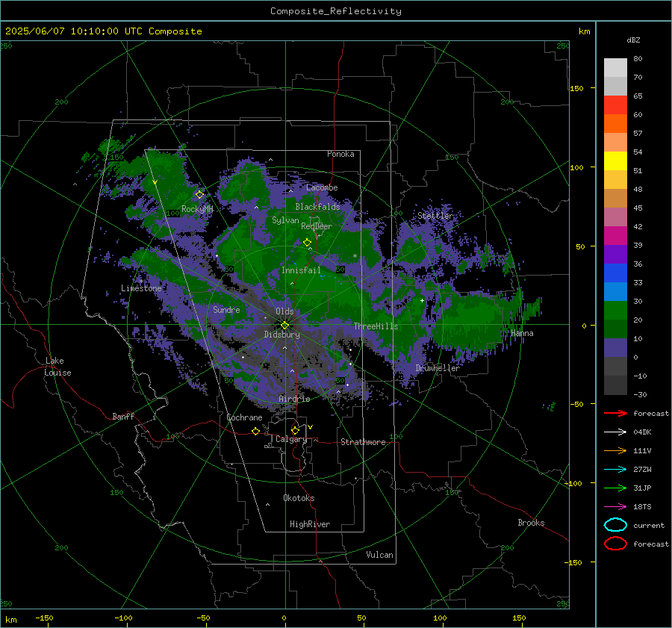Image resolution: width=672 pixels, height=628 pixels.
Task: Click yellow diamond marker beside RockyMH
Action: pos(199,195)
